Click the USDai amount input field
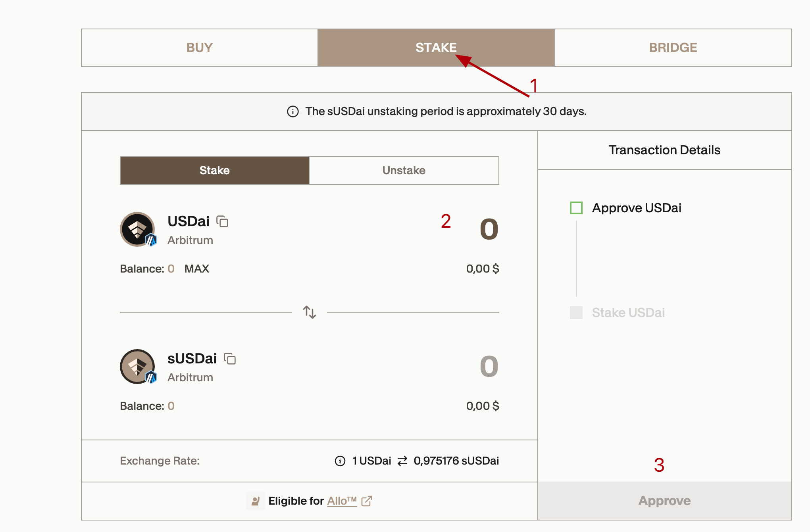 tap(489, 229)
